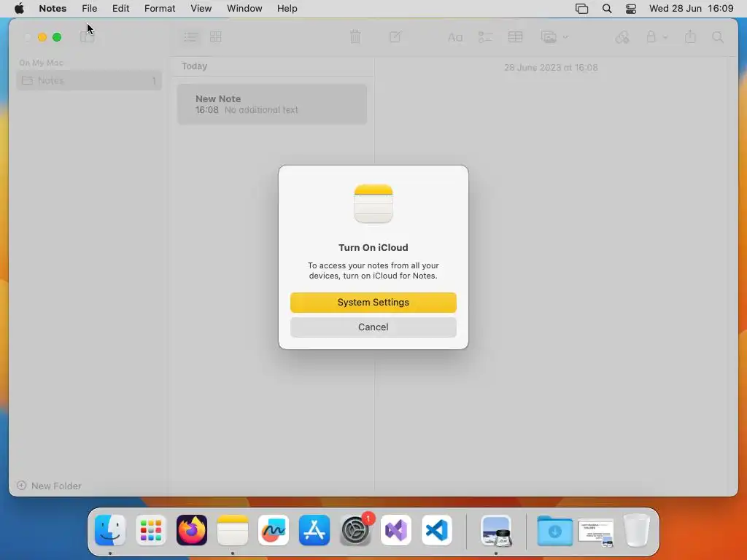This screenshot has height=560, width=747.
Task: Open the File menu
Action: 90,9
